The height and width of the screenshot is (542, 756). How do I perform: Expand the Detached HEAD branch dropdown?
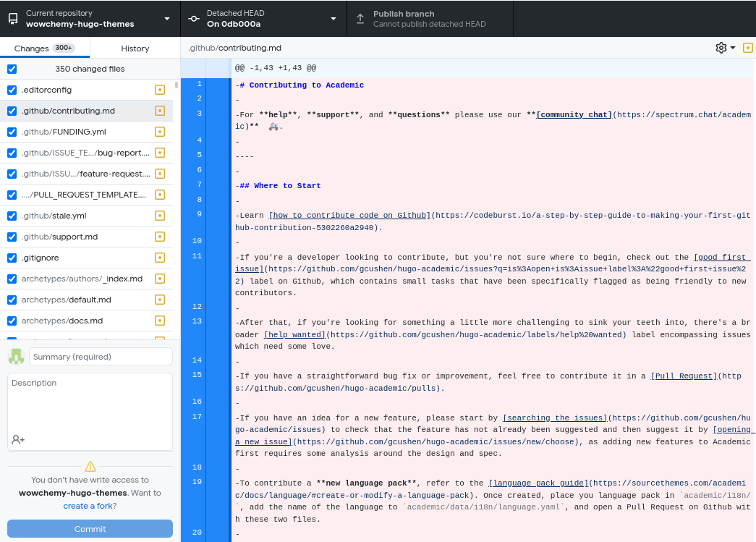point(264,19)
